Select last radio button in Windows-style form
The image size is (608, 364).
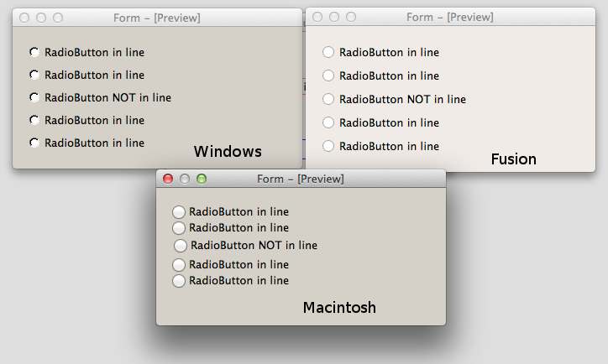34,143
